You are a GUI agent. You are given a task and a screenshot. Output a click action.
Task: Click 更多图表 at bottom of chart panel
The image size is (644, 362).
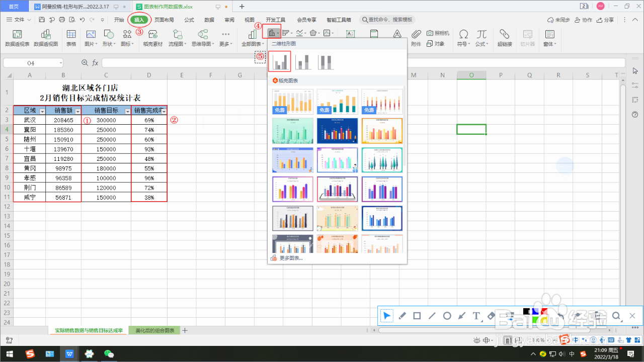pos(287,258)
